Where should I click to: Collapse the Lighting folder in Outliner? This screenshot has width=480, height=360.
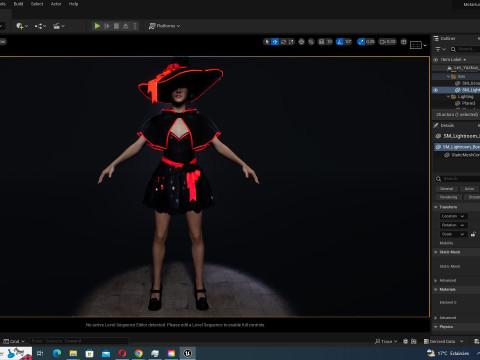(x=448, y=97)
